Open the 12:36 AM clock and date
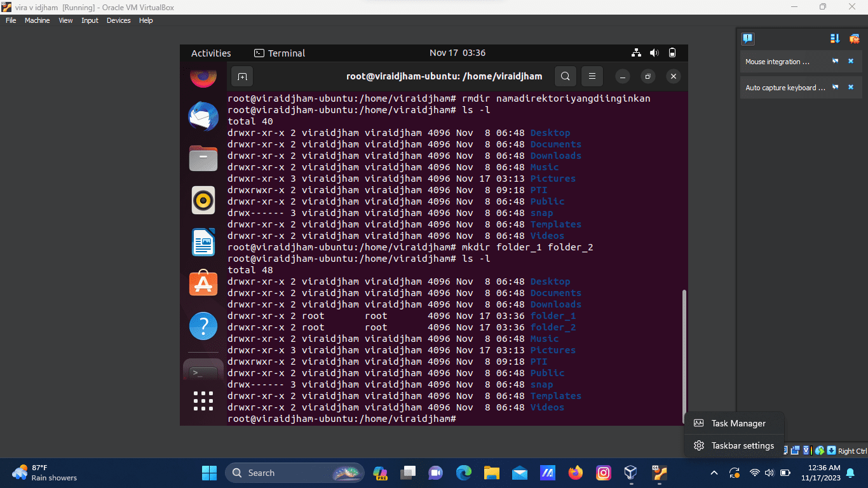 [820, 473]
